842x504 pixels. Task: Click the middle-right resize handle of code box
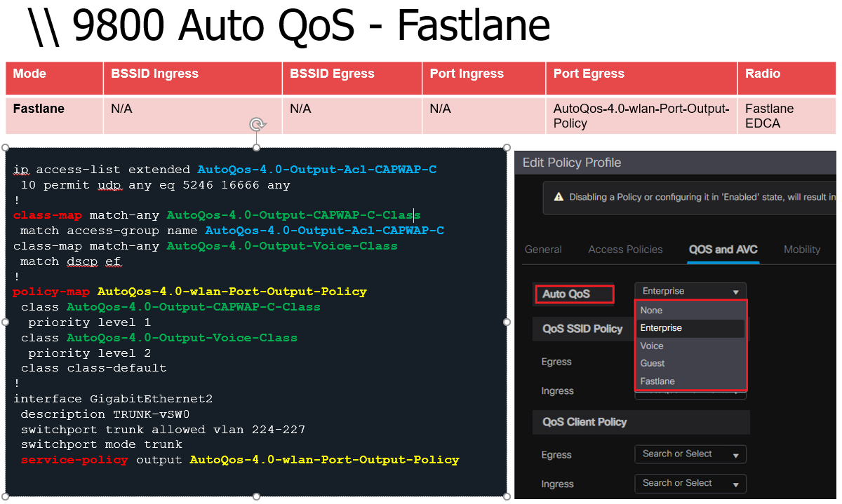pyautogui.click(x=507, y=322)
